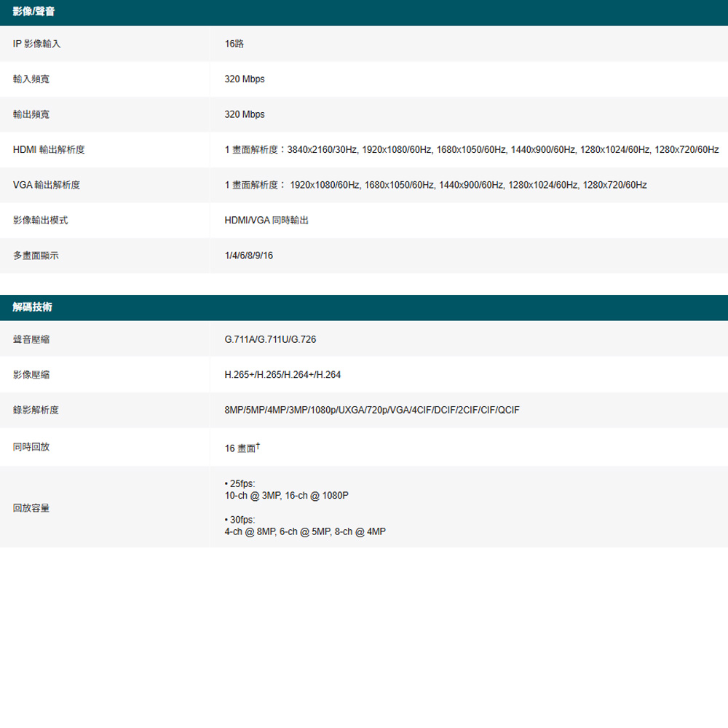Click 320 Mbps in the 輸出頻寬 row
The image size is (728, 728).
tap(245, 115)
